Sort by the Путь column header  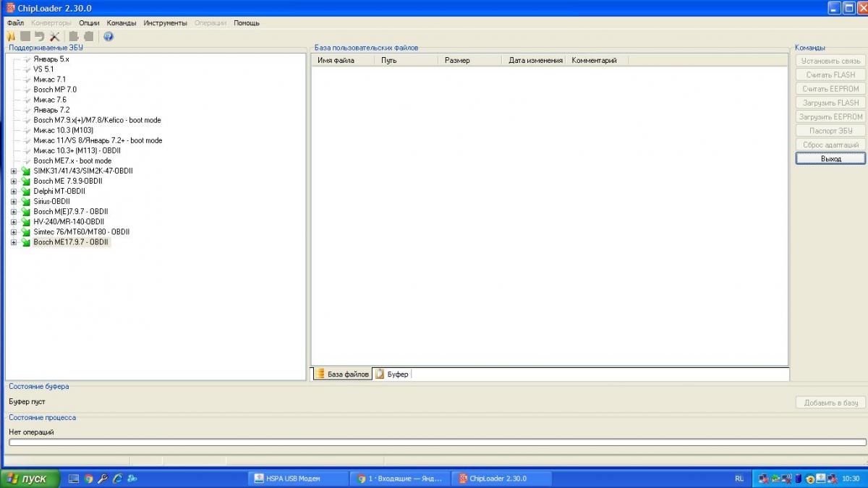[407, 61]
